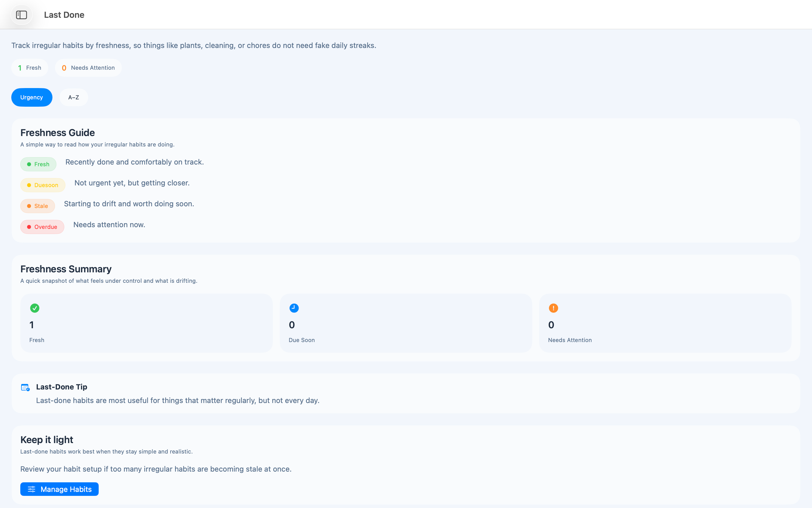Select the Urgency sort option
The image size is (812, 508).
32,97
